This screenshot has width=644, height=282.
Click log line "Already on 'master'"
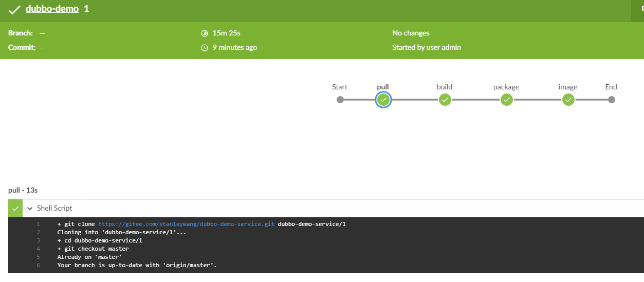tap(89, 257)
